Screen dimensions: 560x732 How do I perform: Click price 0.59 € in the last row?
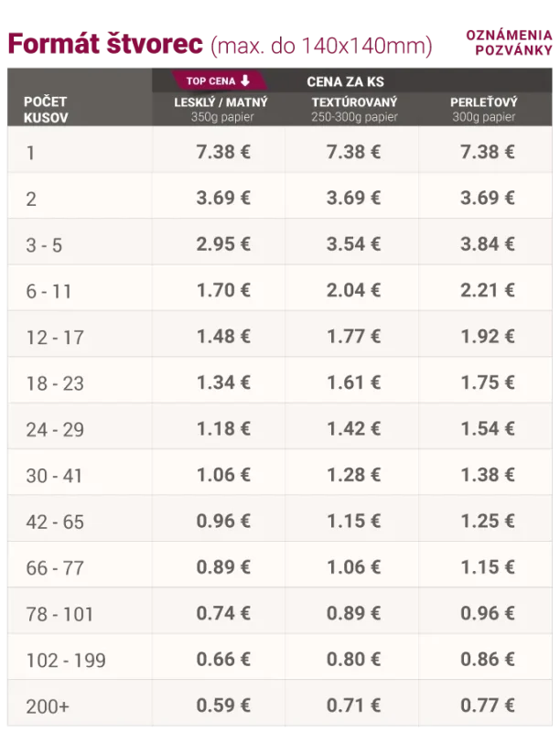click(222, 705)
